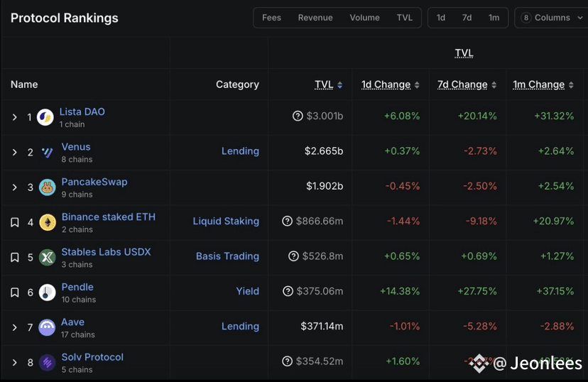588x382 pixels.
Task: Click the Pendle protocol logo
Action: (48, 293)
